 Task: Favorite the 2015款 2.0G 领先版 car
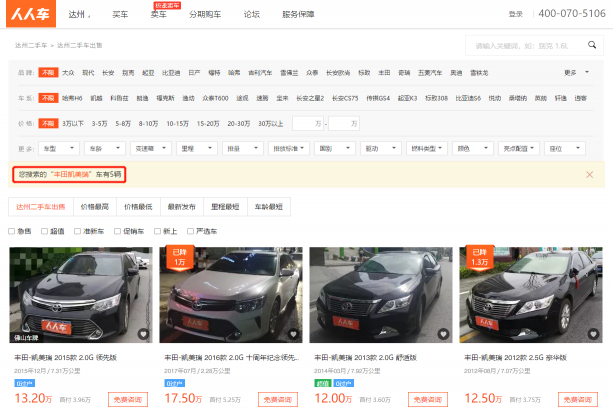pos(143,334)
